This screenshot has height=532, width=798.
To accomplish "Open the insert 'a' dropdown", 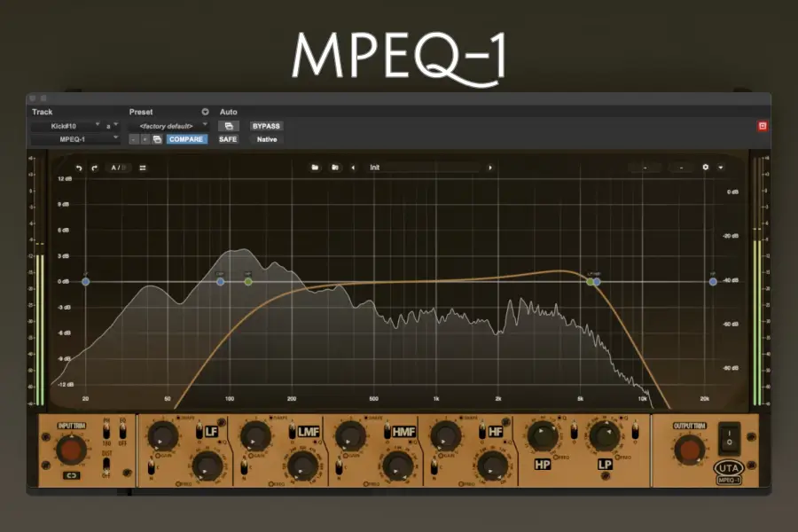I will coord(112,126).
